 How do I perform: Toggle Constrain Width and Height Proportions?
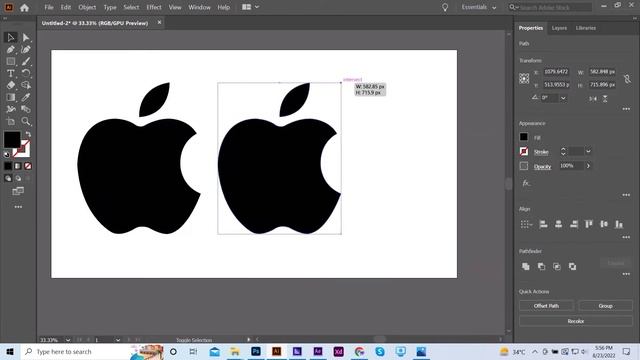pyautogui.click(x=627, y=78)
